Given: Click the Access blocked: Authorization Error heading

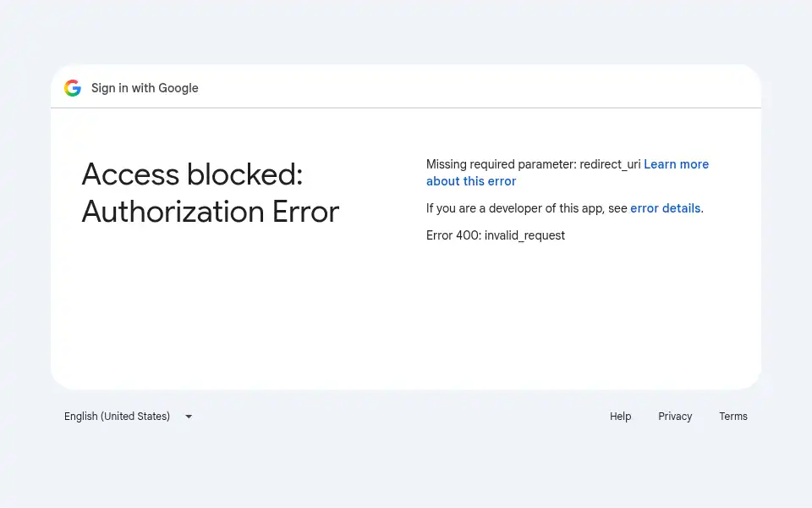Looking at the screenshot, I should point(211,193).
